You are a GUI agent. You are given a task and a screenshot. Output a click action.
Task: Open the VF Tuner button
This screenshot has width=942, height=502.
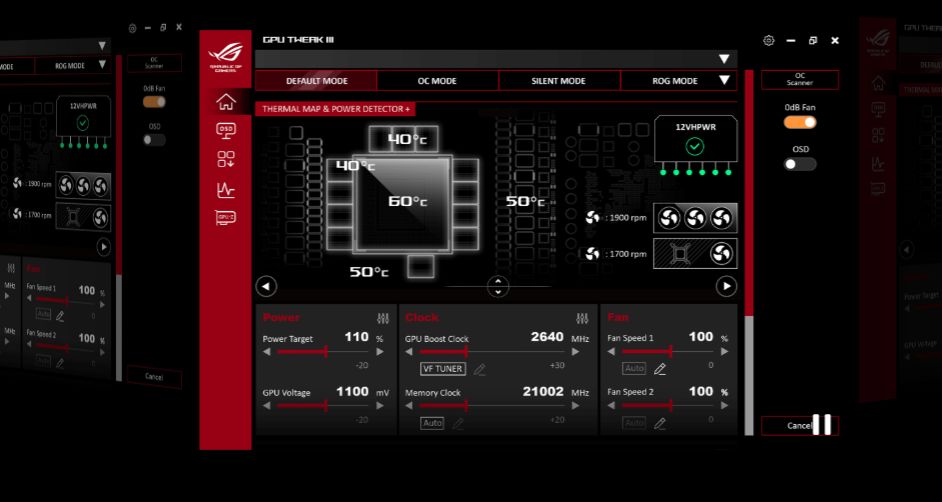pos(443,369)
